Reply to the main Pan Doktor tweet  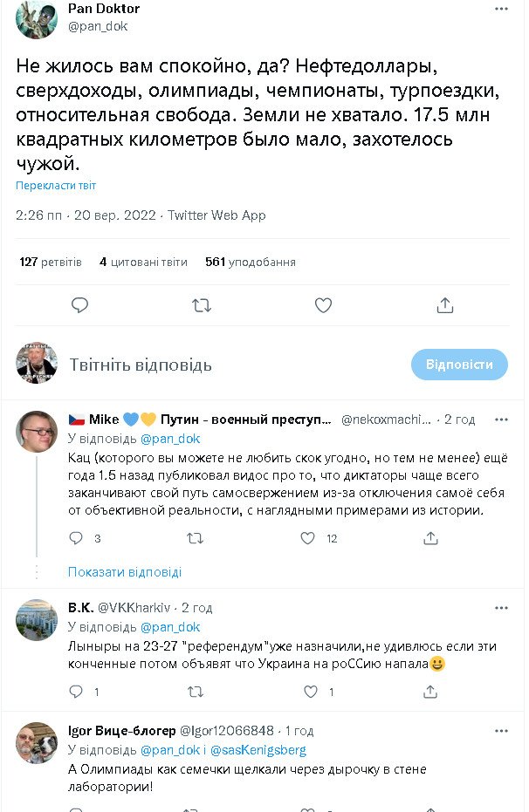(79, 305)
